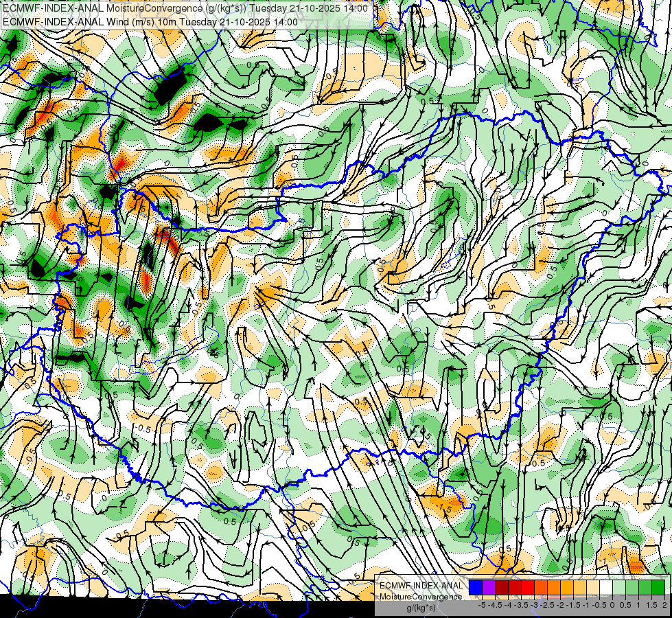Pick the green swatch between 0.5 and 1

click(x=632, y=588)
